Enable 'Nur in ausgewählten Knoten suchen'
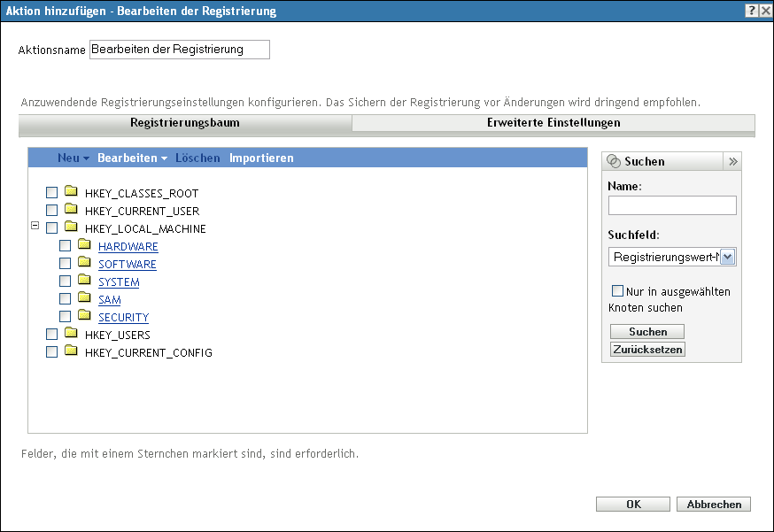Screen dimensions: 774x532 click(617, 290)
